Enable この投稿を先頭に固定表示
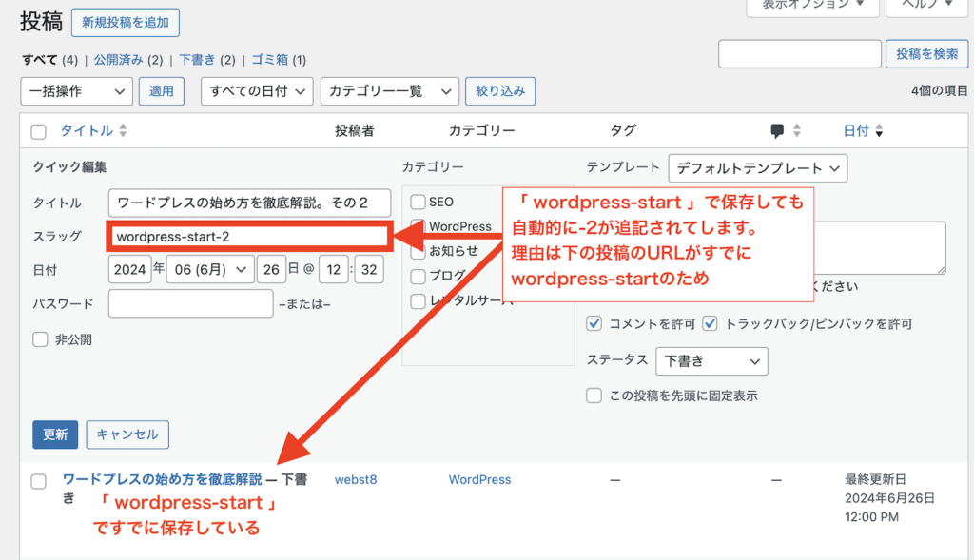The width and height of the screenshot is (974, 560). pyautogui.click(x=594, y=395)
